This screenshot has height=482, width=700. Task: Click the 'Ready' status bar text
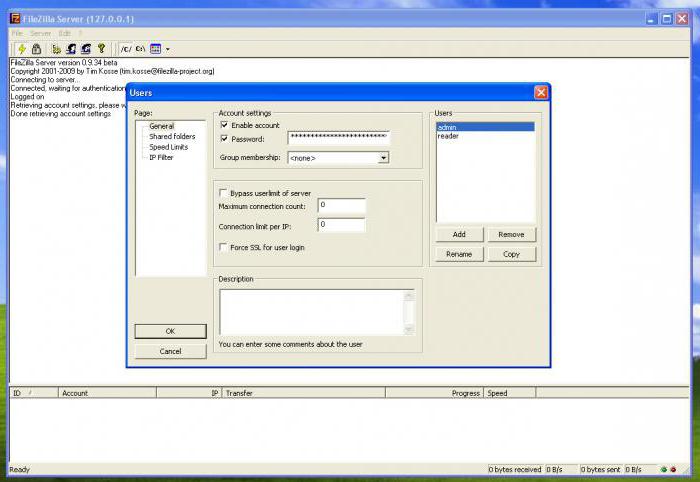click(19, 470)
